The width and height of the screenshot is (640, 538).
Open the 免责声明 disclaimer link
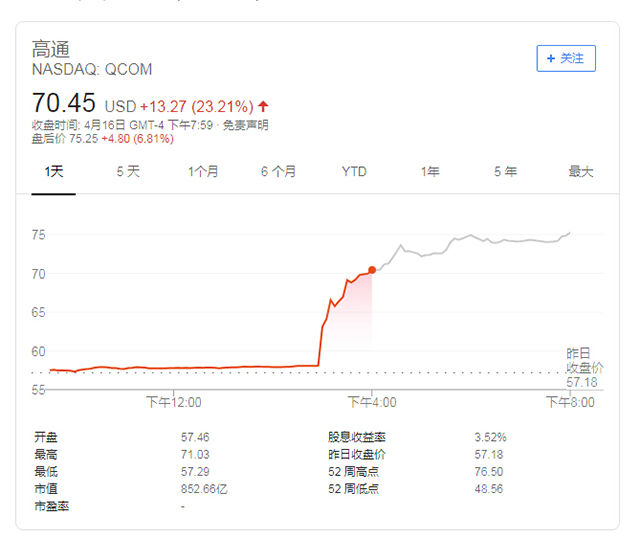tap(245, 125)
